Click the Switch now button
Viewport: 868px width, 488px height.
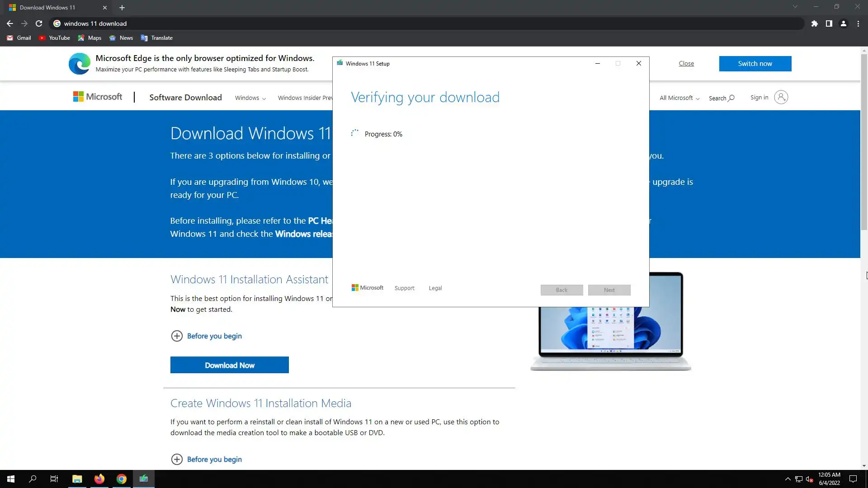pyautogui.click(x=755, y=64)
